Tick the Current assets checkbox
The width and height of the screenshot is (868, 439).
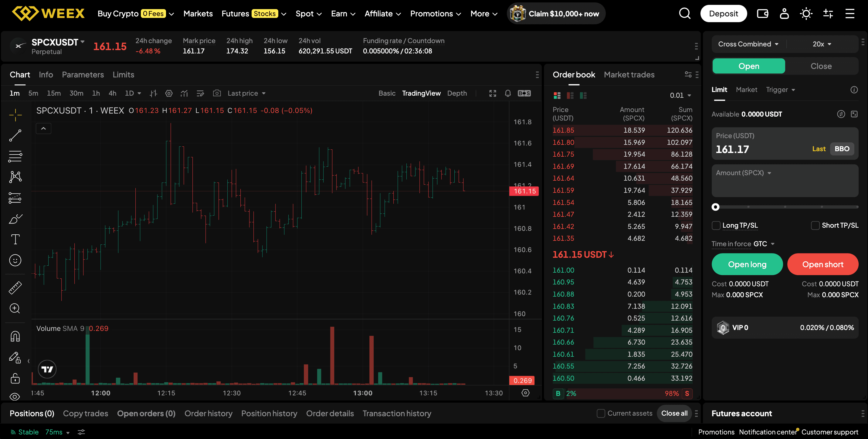[x=601, y=413]
